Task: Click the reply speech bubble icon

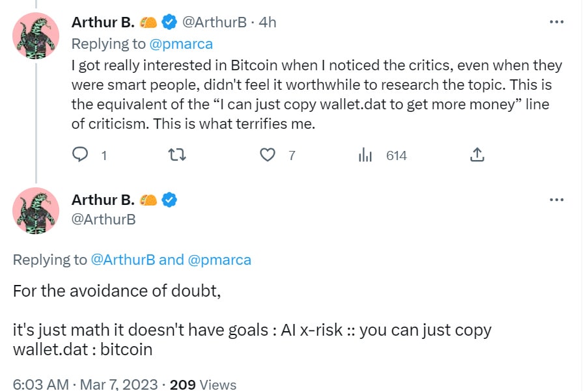Action: point(80,154)
